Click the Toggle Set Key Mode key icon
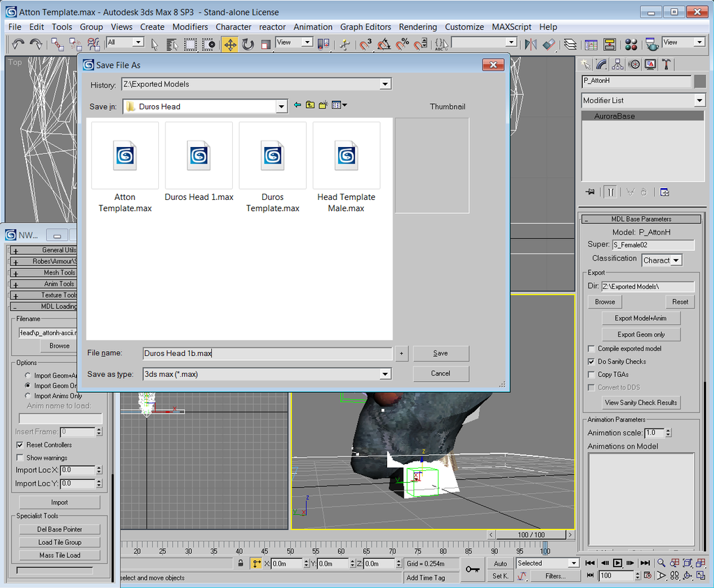The image size is (714, 588). [x=473, y=569]
